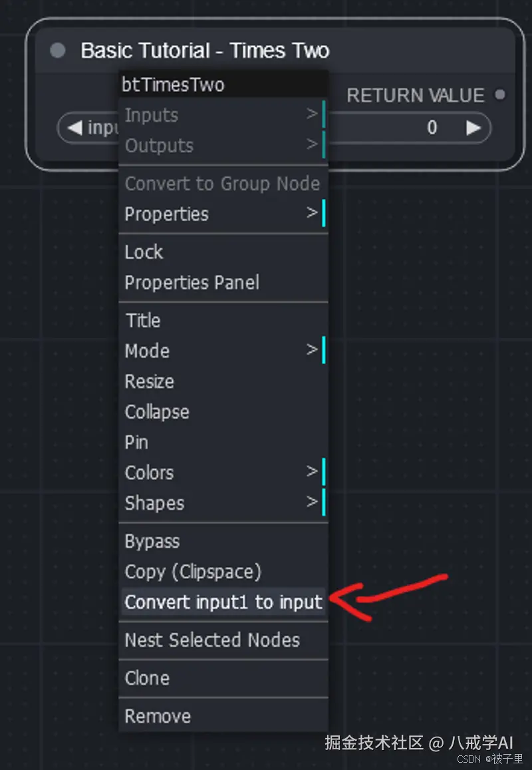Increase input value with right arrow

473,128
